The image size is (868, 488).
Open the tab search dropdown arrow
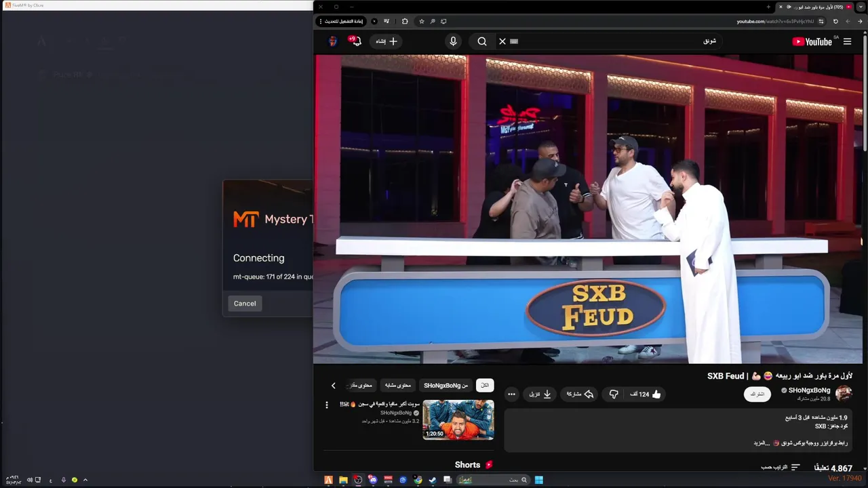(861, 7)
